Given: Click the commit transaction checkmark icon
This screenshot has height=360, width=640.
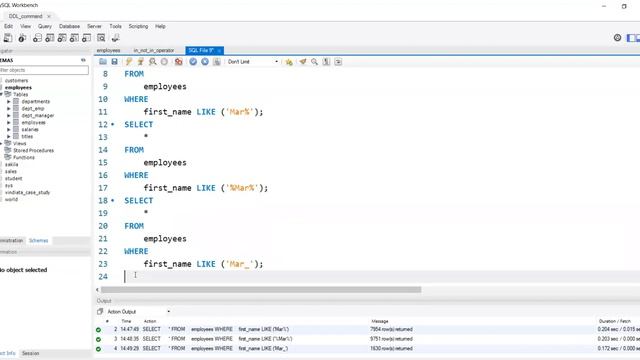Looking at the screenshot, I should point(193,62).
